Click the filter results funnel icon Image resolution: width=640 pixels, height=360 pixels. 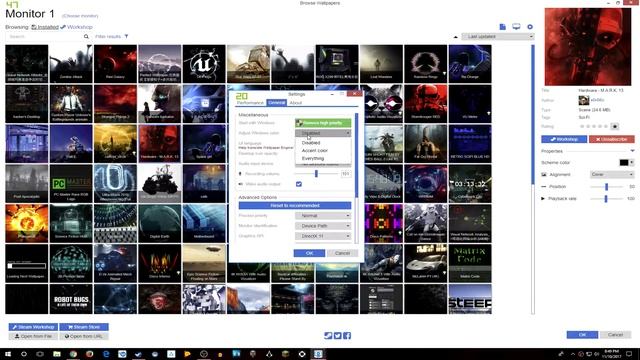click(127, 36)
